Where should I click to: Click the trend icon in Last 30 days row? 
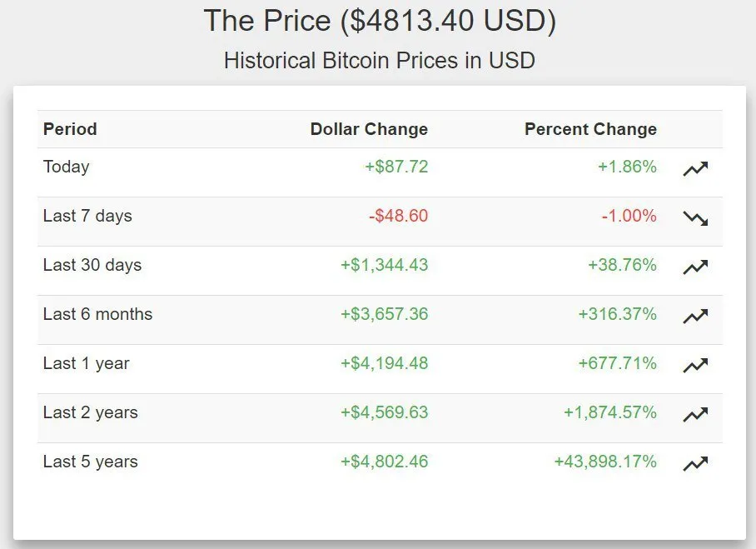coord(695,267)
